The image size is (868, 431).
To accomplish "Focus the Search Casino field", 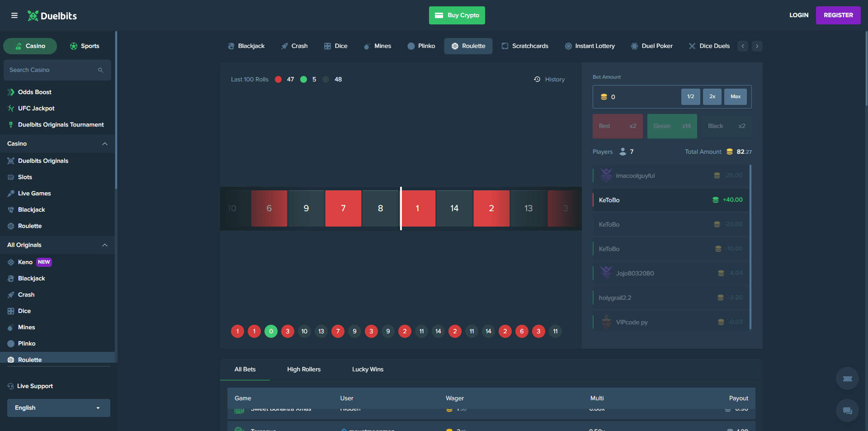I will coord(57,70).
